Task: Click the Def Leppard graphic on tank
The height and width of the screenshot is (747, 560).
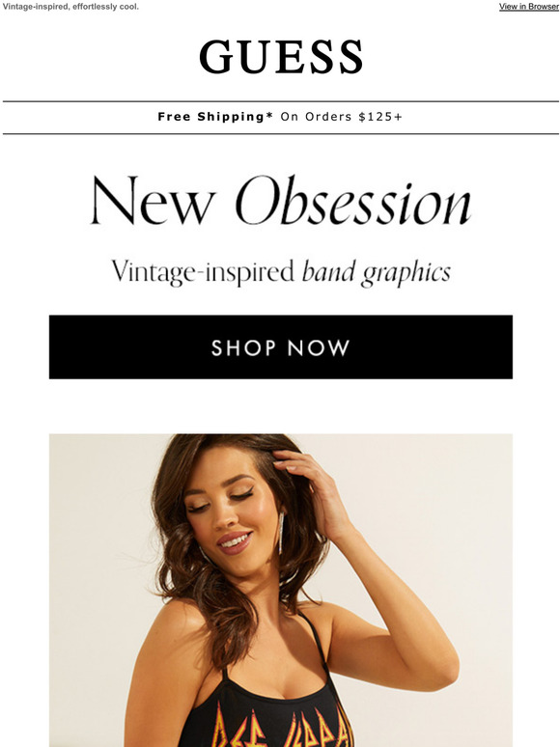Action: pos(282,726)
